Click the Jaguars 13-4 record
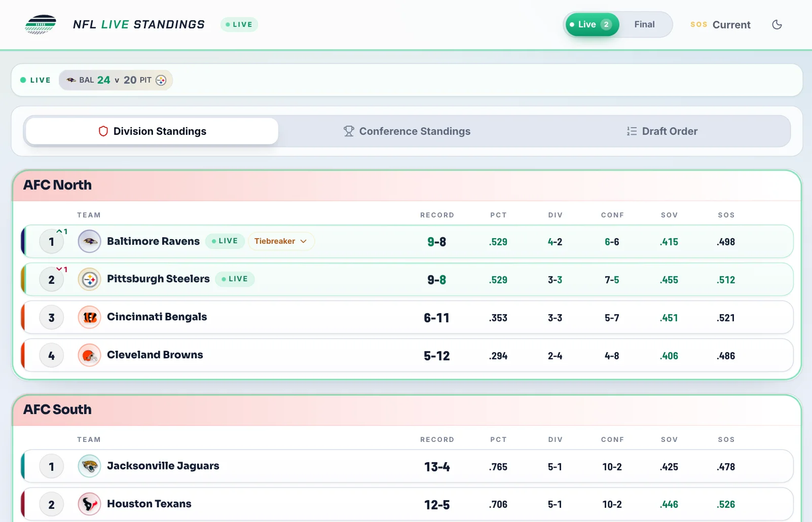The width and height of the screenshot is (812, 522). point(436,467)
